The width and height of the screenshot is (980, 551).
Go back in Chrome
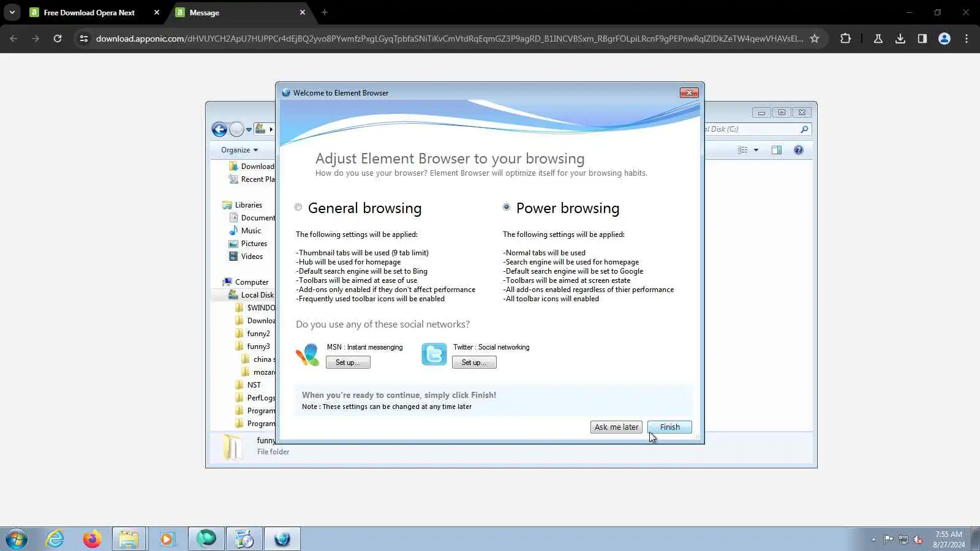pyautogui.click(x=13, y=39)
